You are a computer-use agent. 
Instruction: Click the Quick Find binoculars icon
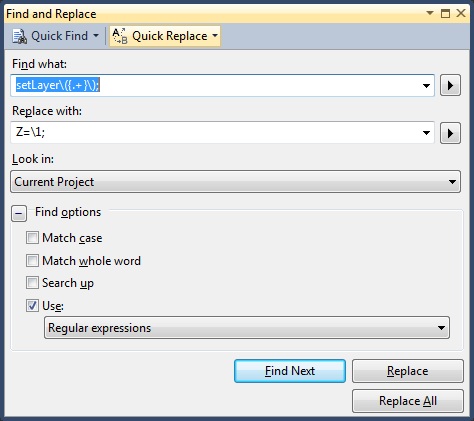20,36
